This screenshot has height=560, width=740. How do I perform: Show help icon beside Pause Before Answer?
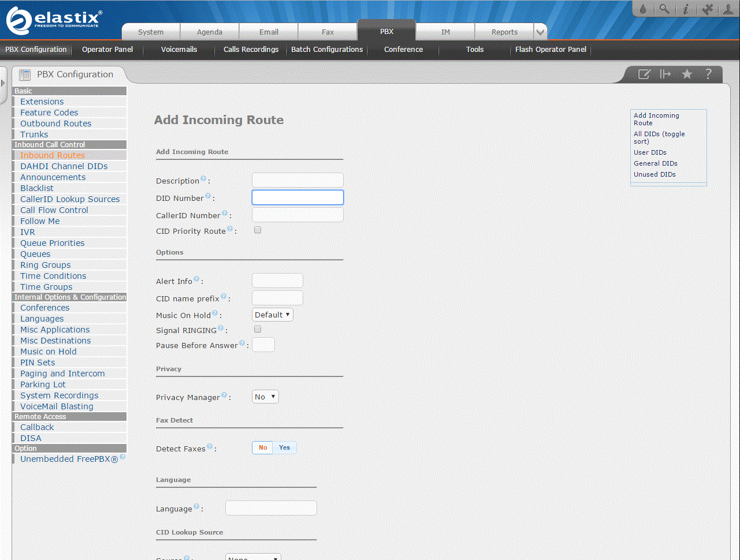[x=242, y=344]
